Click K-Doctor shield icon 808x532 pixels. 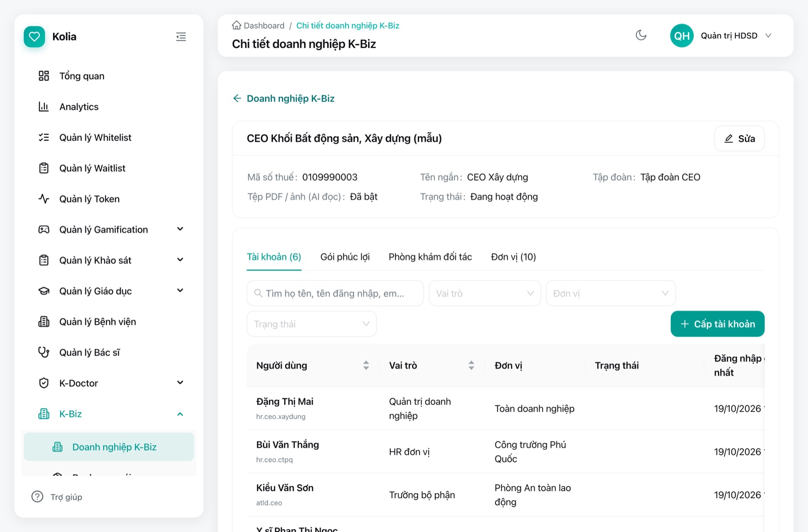click(44, 383)
